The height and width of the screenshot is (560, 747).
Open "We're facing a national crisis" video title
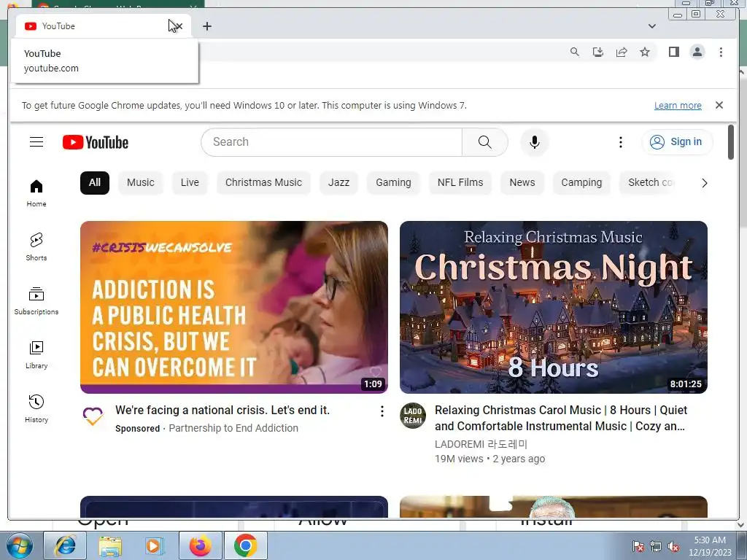(222, 410)
